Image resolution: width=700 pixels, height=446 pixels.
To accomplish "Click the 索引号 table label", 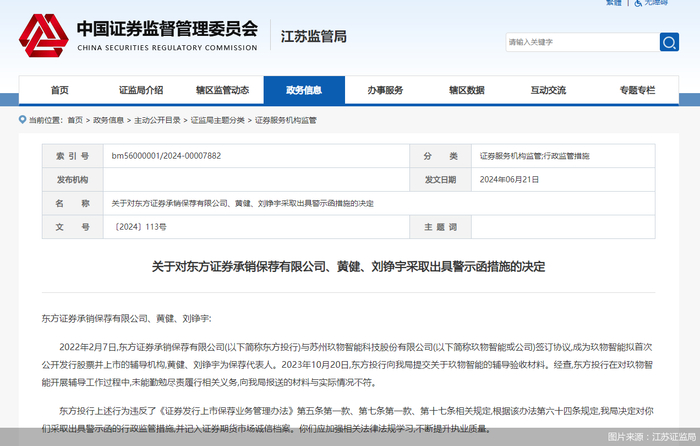I will (73, 156).
